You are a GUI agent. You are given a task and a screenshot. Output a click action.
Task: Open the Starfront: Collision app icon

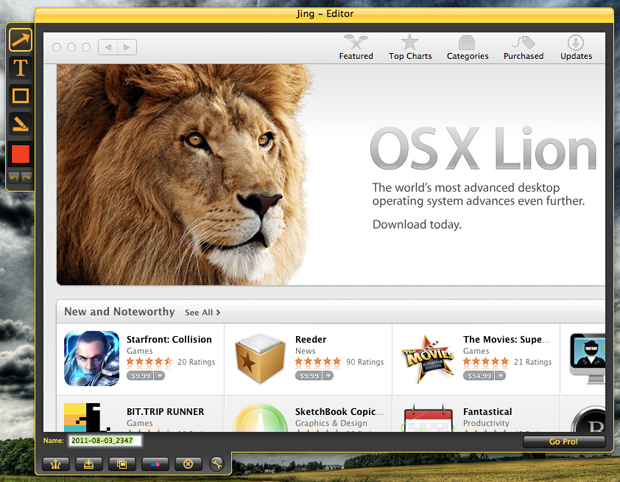point(92,358)
